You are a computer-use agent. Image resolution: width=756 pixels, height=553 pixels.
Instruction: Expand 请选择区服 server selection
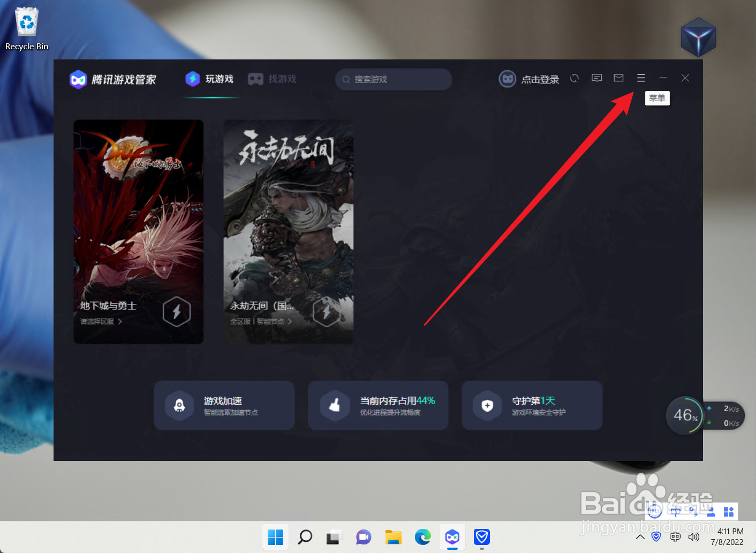coord(101,321)
